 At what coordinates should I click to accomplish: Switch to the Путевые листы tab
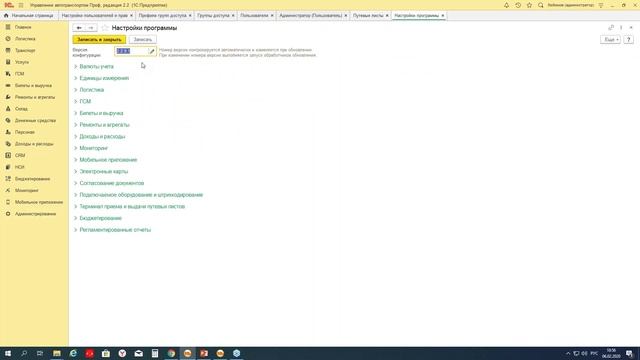click(368, 16)
